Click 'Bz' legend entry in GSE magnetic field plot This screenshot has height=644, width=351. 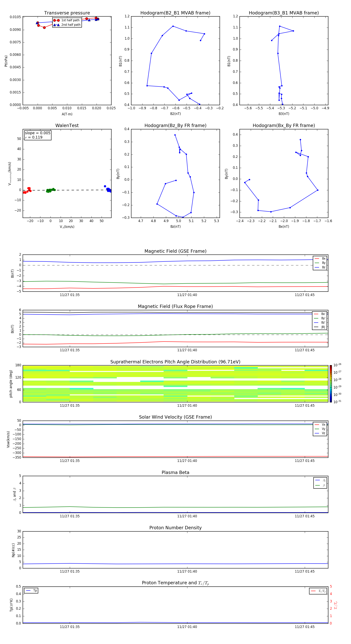pos(320,267)
